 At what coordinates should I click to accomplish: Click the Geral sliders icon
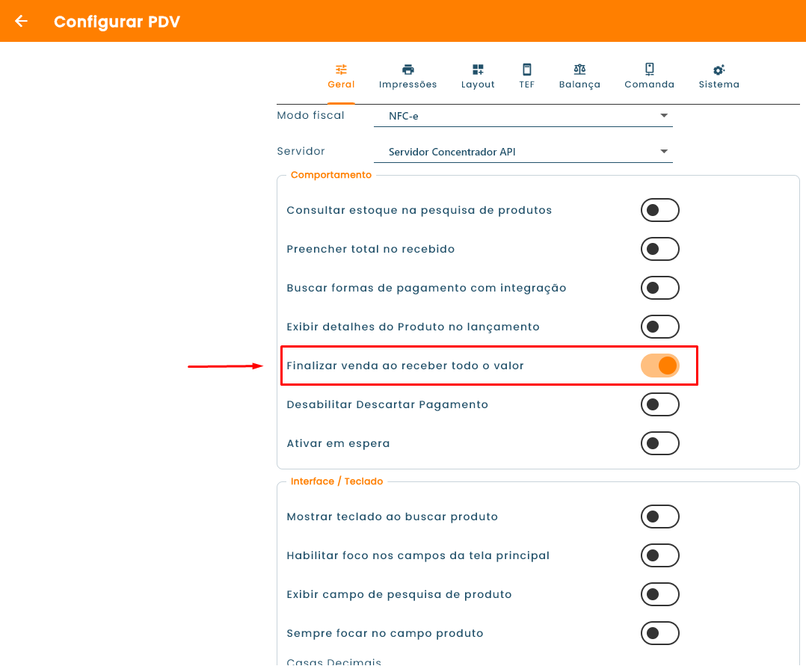point(341,70)
